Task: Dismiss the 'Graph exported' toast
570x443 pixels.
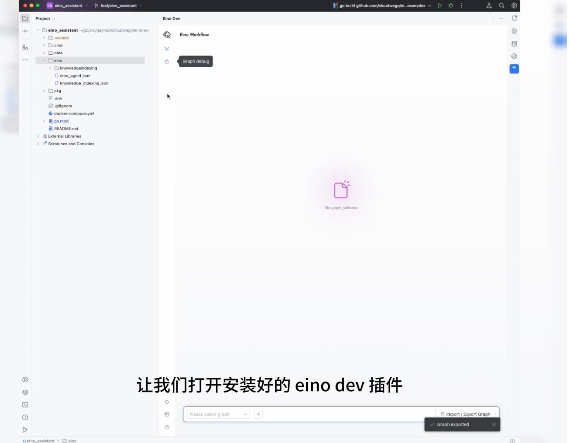Action: point(494,424)
